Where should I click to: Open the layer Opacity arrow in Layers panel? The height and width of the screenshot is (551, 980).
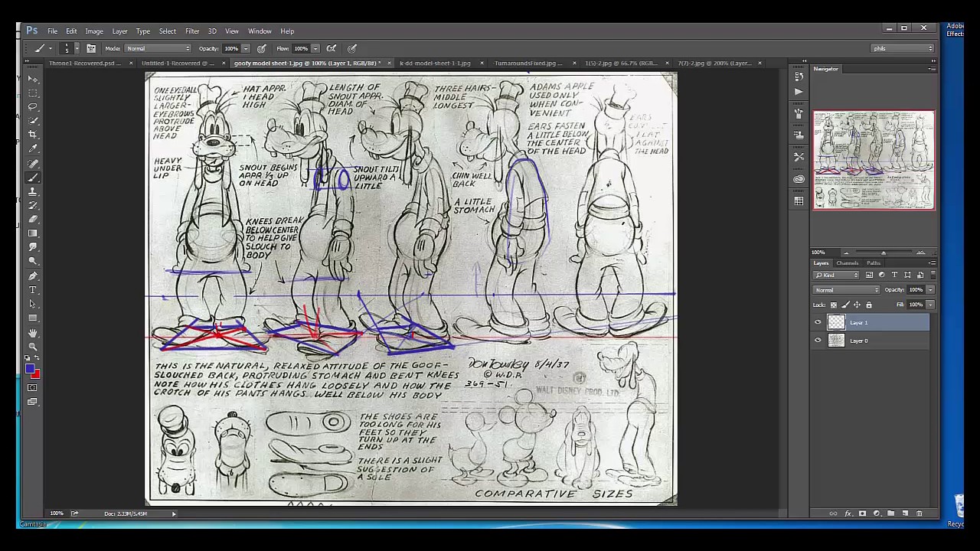coord(929,290)
